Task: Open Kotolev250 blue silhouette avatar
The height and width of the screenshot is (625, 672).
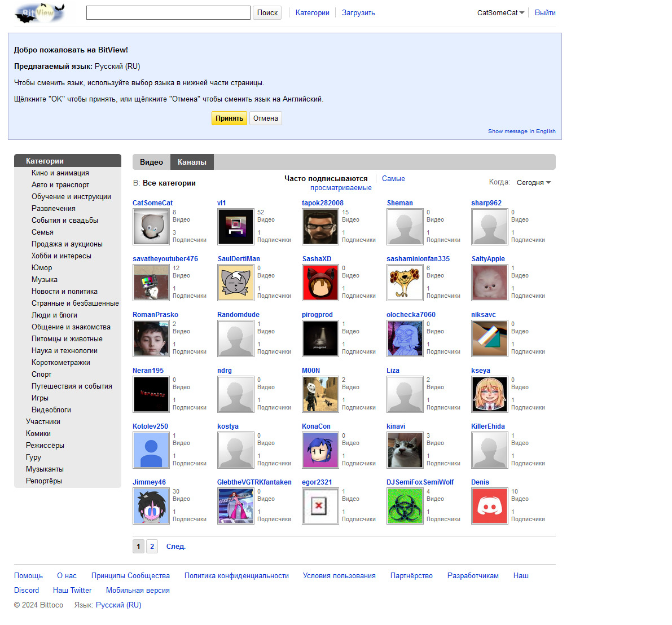Action: 151,450
